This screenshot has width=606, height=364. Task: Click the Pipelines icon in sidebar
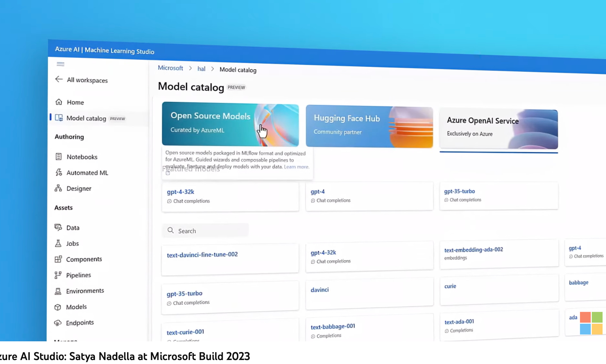[58, 275]
